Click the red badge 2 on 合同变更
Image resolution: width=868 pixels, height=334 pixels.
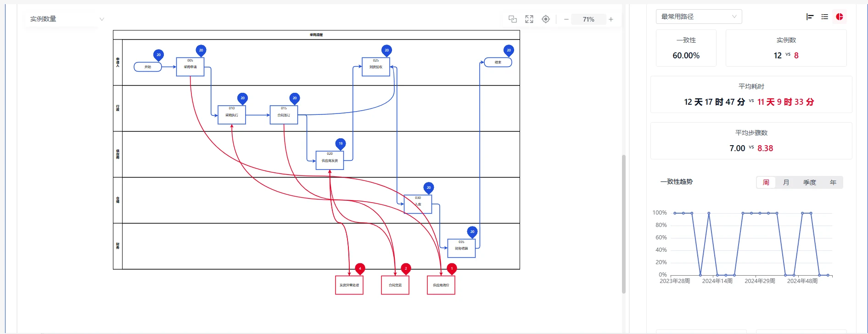click(x=406, y=269)
